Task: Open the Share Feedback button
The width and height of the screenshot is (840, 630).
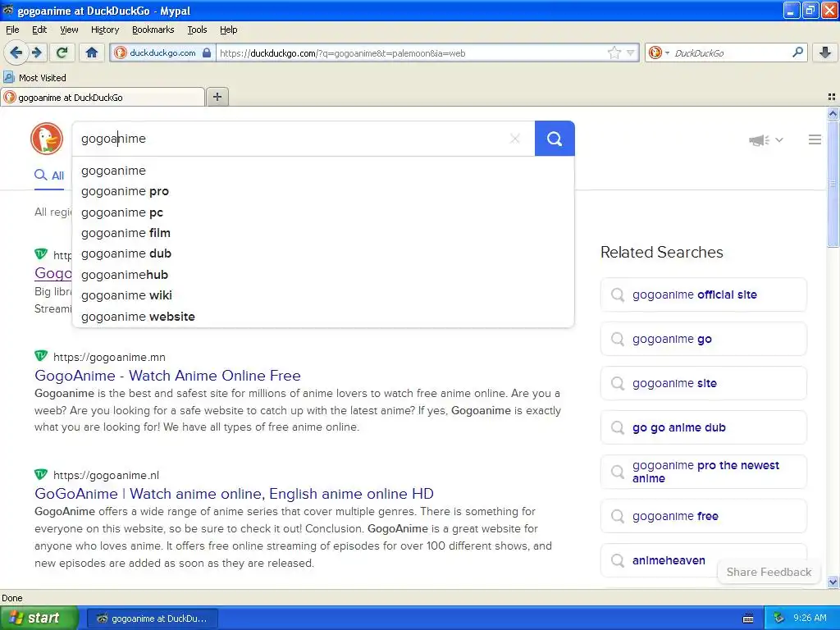Action: click(x=769, y=572)
